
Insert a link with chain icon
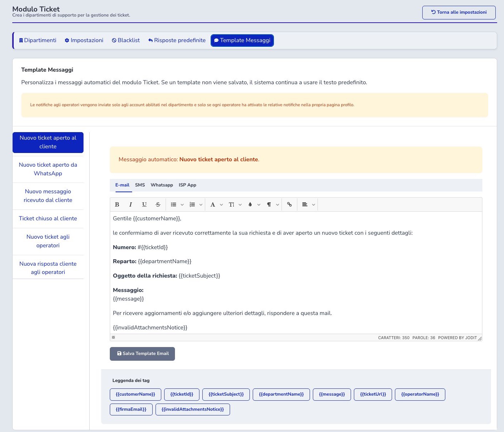pyautogui.click(x=289, y=204)
